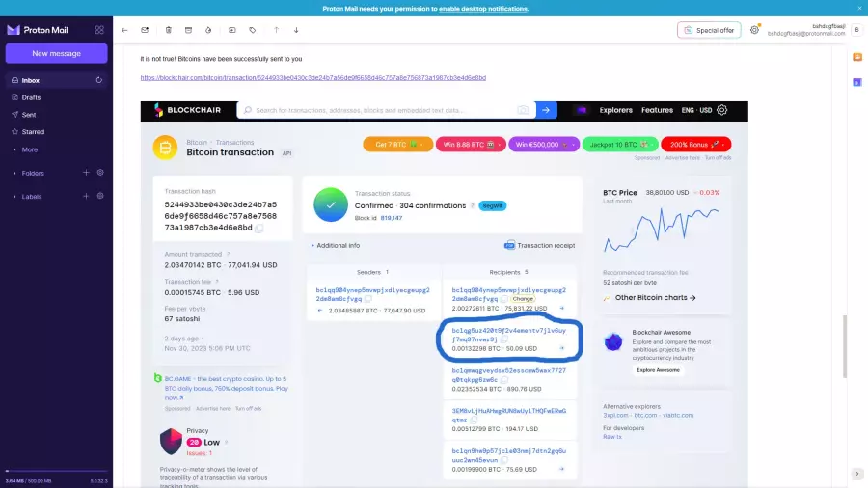Click the Proton Mail logo
Viewport: 868px width, 488px height.
38,30
